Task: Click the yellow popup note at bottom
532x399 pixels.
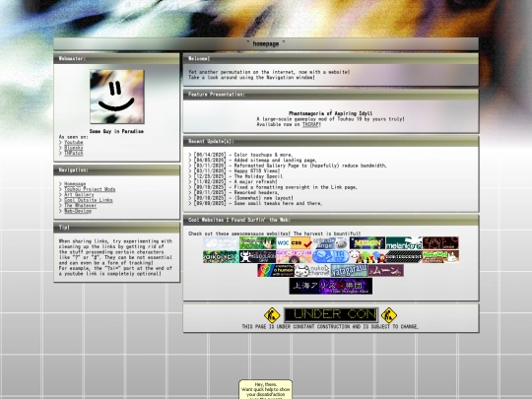Action: 266,389
